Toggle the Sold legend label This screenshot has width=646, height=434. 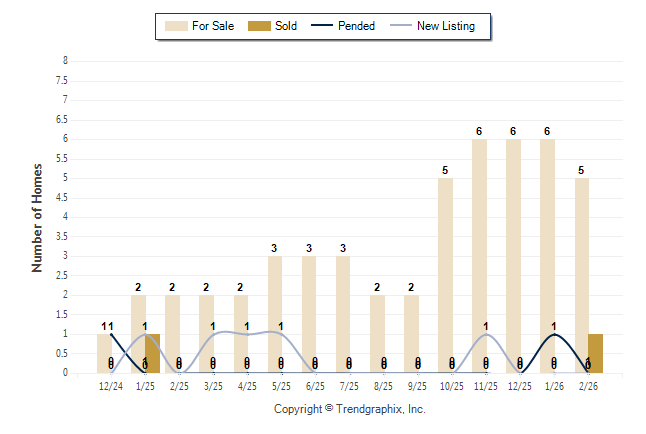pos(286,26)
